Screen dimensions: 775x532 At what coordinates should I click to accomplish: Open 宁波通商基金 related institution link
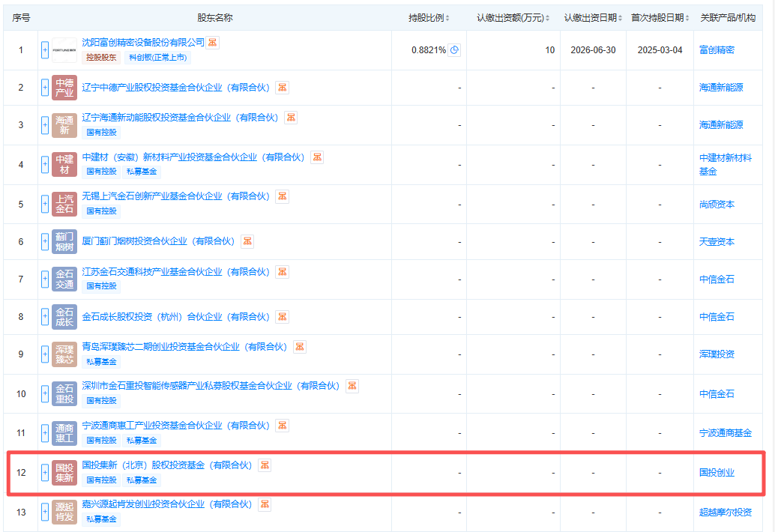tap(725, 433)
